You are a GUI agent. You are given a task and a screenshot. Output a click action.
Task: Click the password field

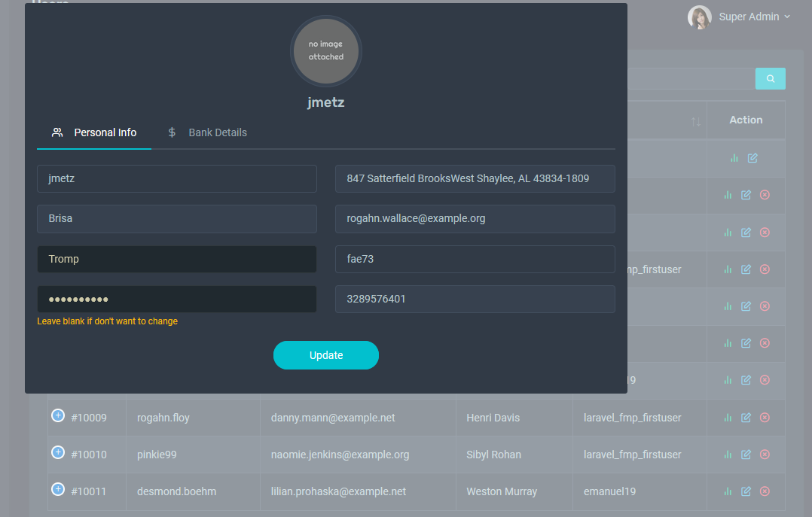[176, 299]
